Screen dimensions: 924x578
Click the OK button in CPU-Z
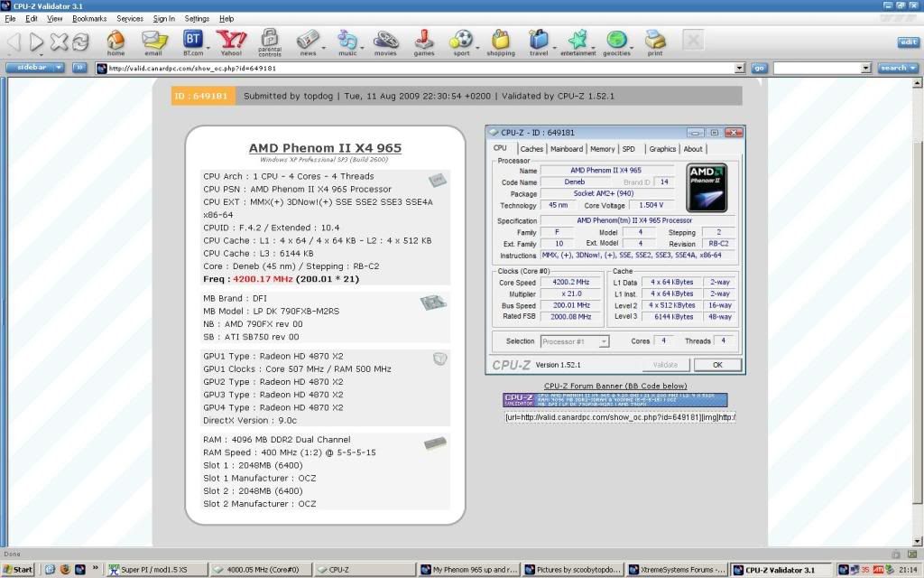click(x=717, y=365)
